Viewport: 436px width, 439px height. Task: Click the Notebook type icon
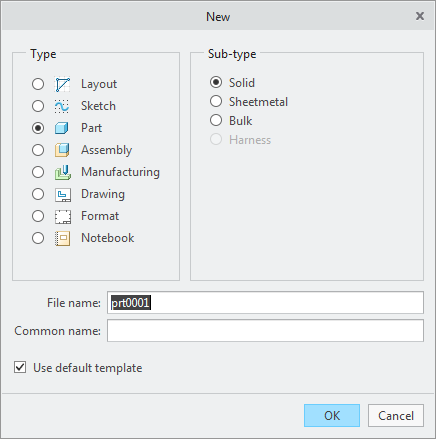point(62,238)
